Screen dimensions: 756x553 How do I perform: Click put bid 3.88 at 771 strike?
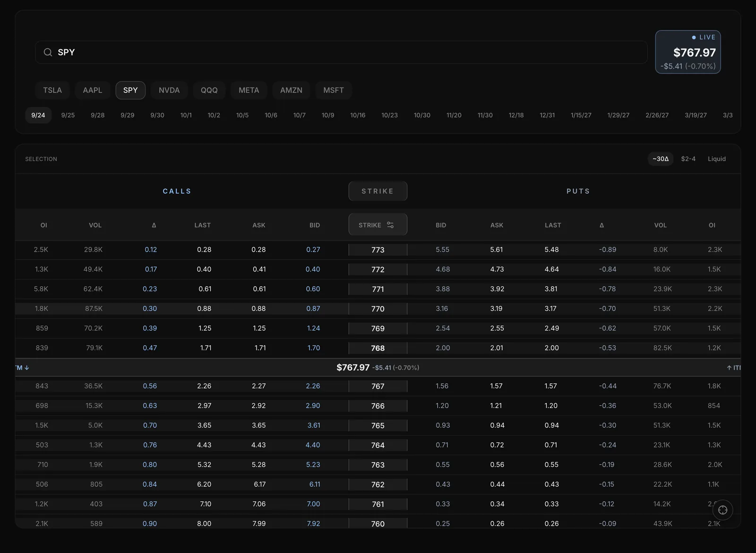pyautogui.click(x=443, y=289)
